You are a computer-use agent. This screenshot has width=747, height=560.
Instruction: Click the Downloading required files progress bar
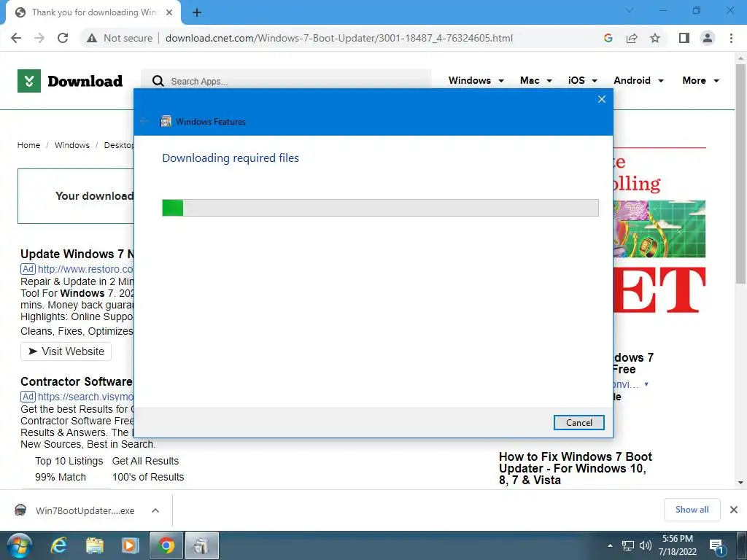[380, 208]
